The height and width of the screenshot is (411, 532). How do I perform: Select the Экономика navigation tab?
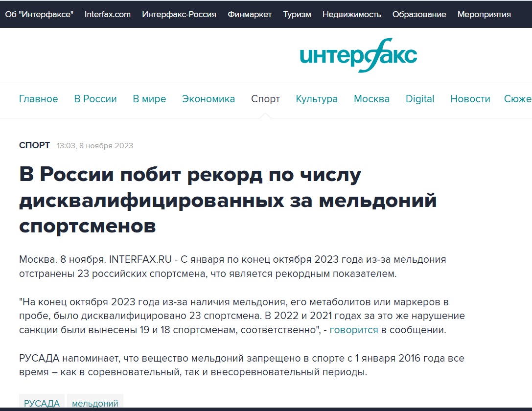tap(208, 99)
